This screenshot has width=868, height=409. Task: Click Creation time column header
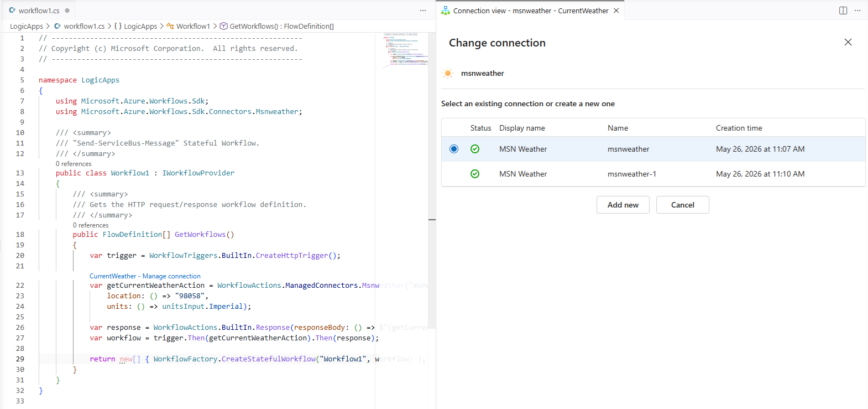coord(739,128)
